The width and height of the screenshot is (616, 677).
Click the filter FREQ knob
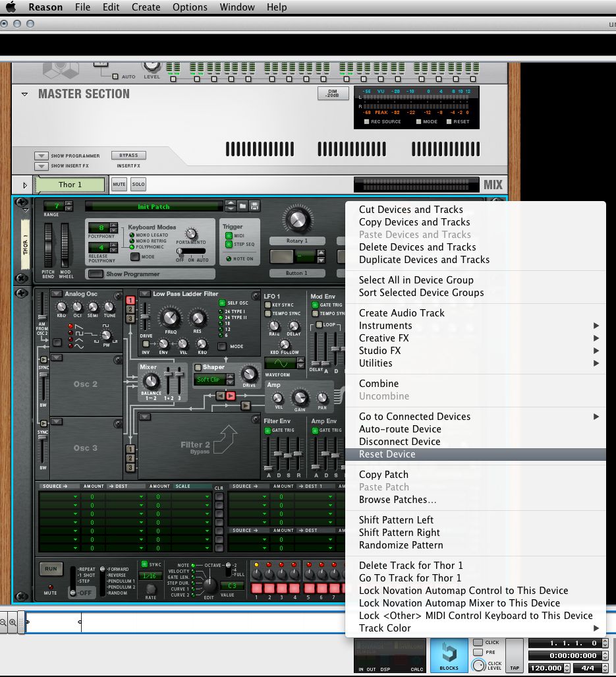[x=171, y=318]
